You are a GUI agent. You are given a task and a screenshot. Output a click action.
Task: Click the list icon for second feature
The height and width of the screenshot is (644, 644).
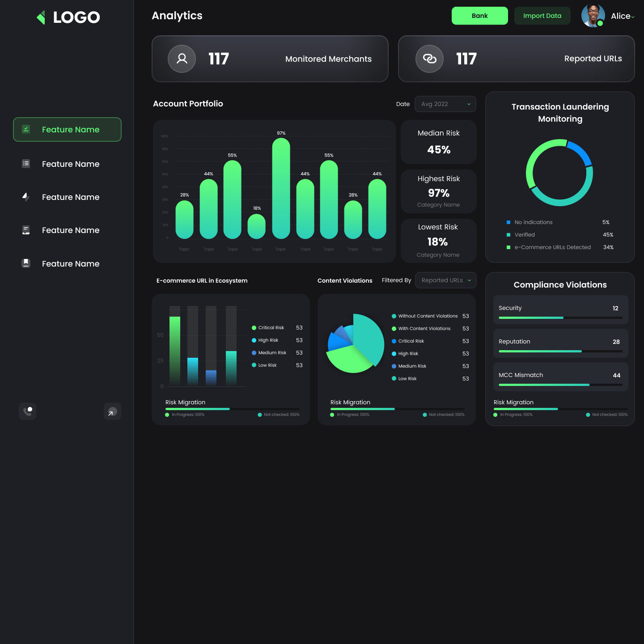pyautogui.click(x=26, y=164)
